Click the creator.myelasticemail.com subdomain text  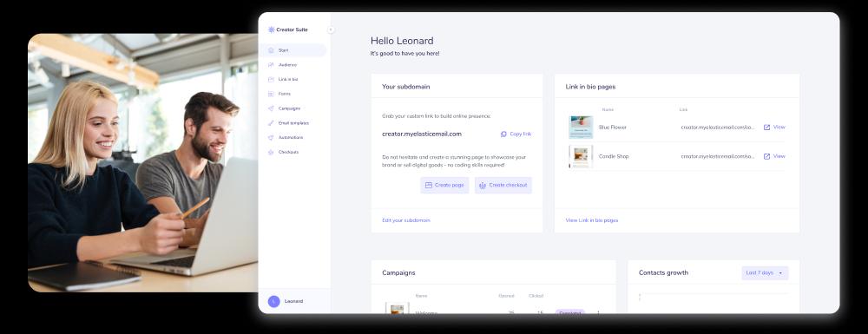coord(422,134)
